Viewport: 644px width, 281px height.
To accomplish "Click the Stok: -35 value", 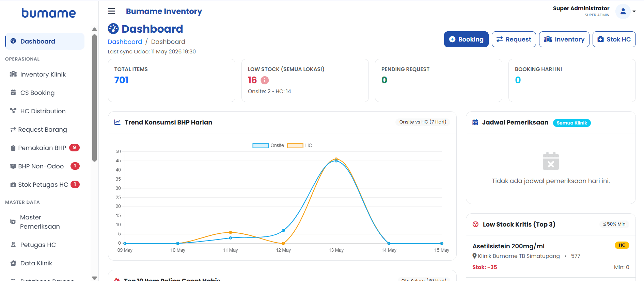I will click(485, 267).
